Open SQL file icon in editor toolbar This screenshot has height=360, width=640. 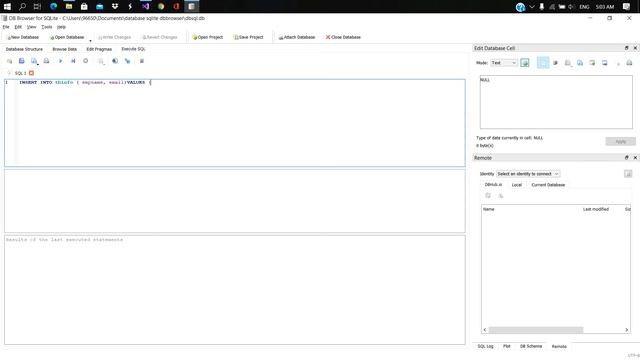click(22, 61)
